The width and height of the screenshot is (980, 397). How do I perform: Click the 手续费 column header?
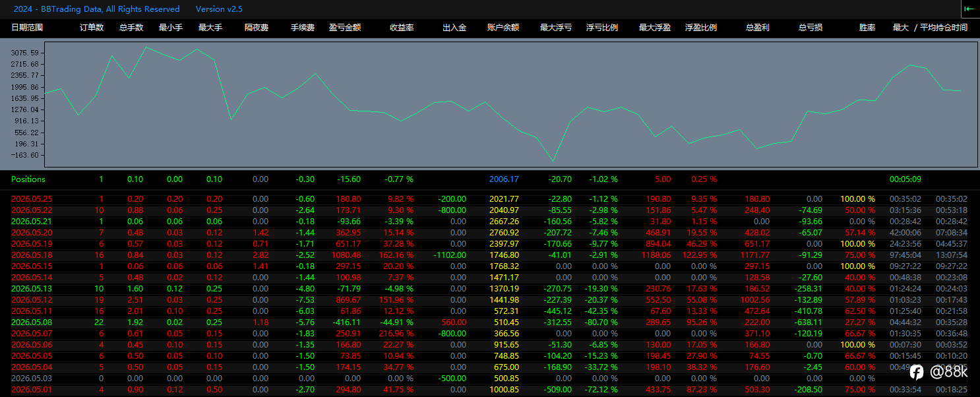(303, 28)
